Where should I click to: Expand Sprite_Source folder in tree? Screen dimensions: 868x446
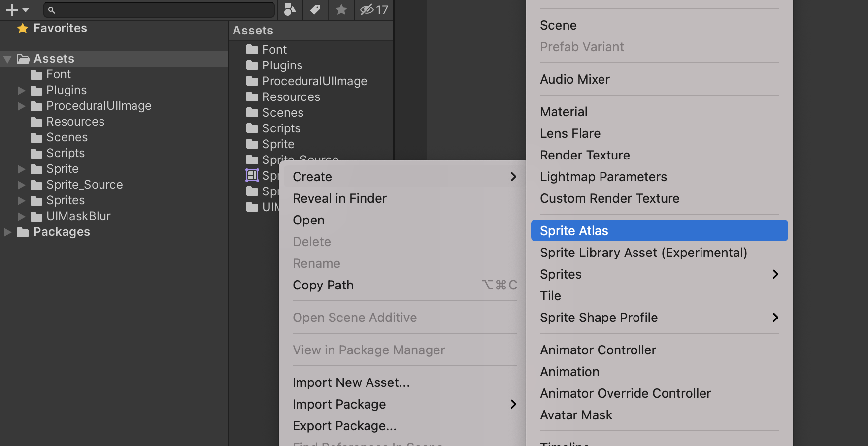pos(21,185)
